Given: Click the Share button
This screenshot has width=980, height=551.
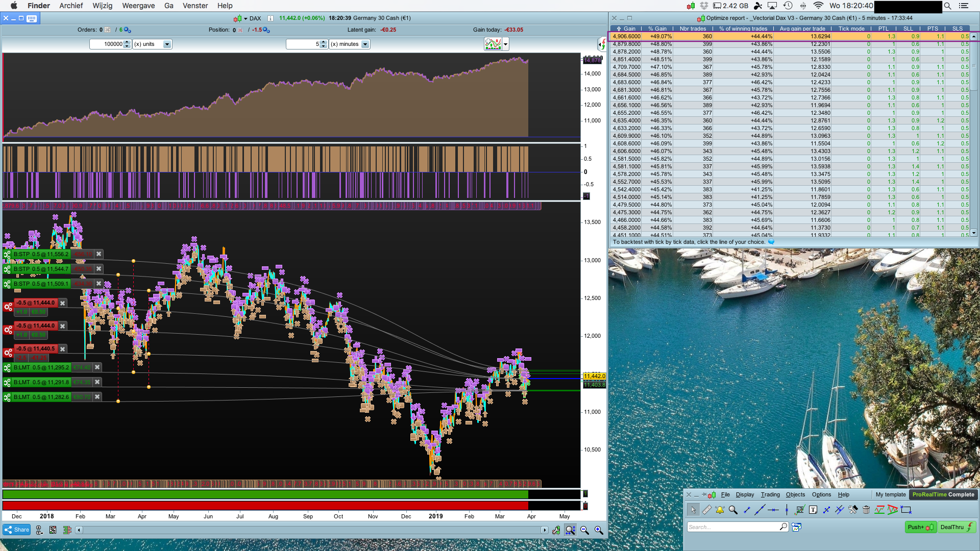Looking at the screenshot, I should [17, 530].
